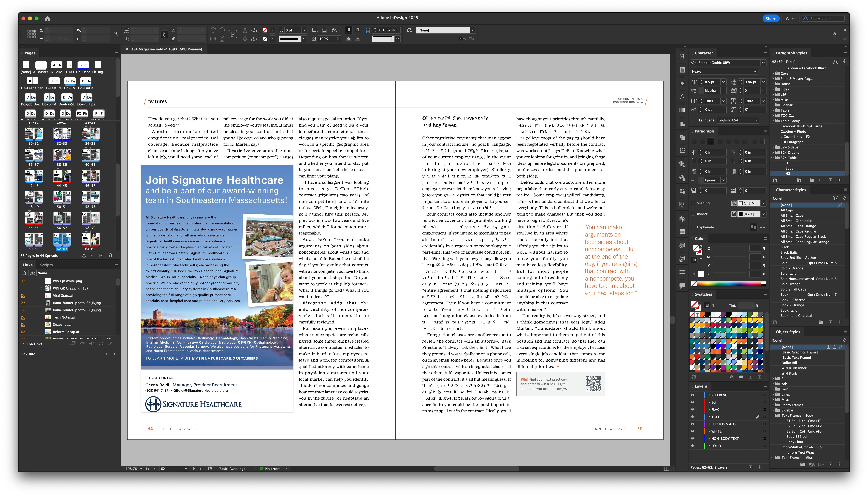This screenshot has width=868, height=496.
Task: Create new page in Pages panel
Action: (101, 255)
